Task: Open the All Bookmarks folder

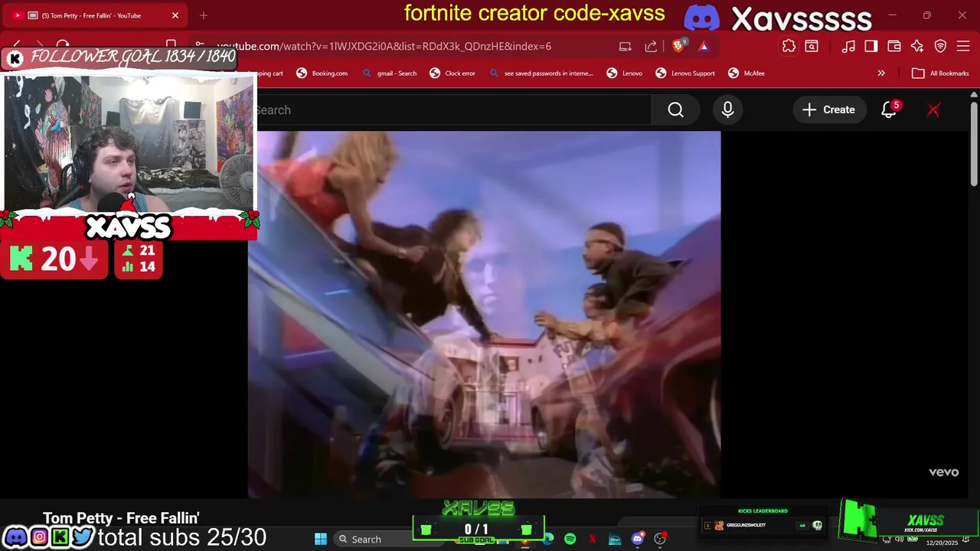Action: click(940, 73)
